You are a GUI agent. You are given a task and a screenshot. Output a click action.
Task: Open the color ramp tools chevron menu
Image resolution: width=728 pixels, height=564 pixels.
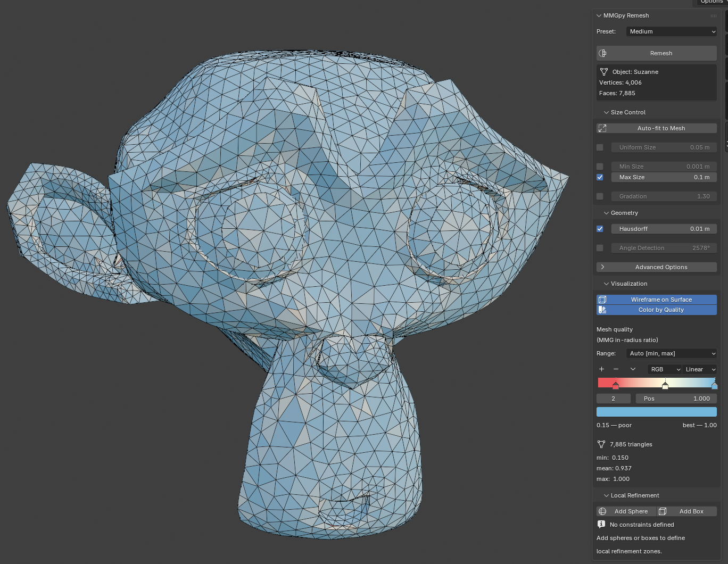(x=633, y=369)
